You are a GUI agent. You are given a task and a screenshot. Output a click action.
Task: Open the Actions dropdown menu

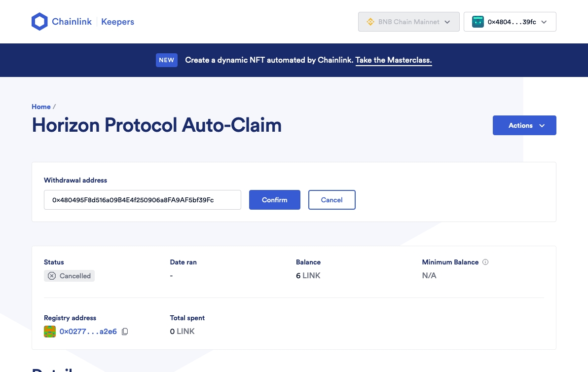pos(524,125)
